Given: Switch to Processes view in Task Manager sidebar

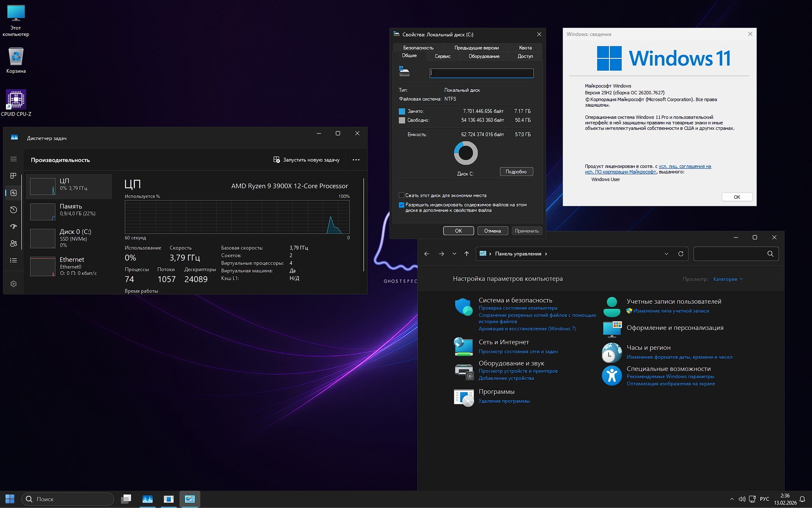Looking at the screenshot, I should [14, 176].
